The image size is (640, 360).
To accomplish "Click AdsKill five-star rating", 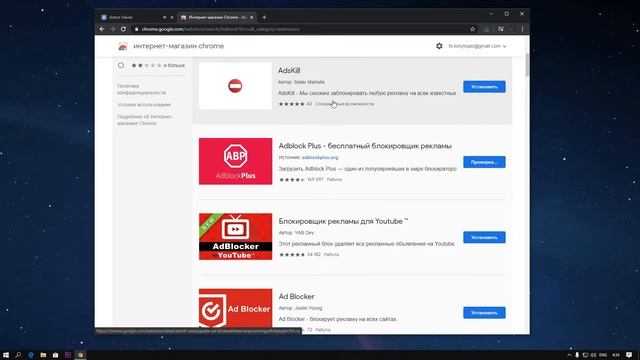I will (291, 104).
